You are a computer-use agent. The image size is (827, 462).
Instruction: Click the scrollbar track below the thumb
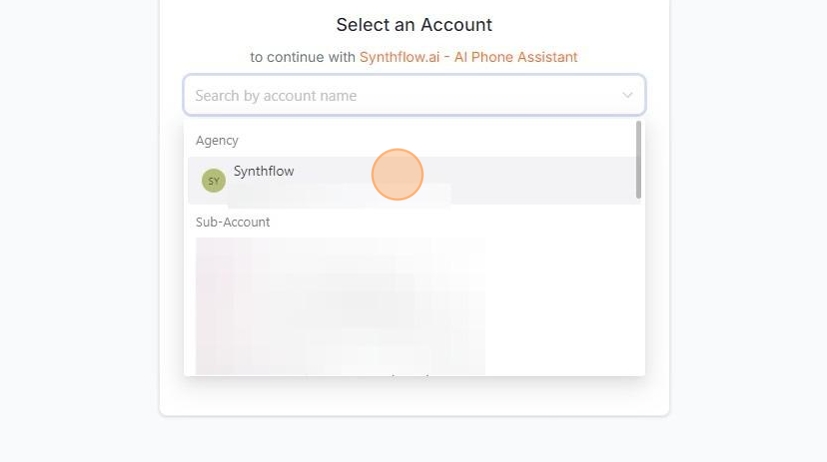tap(638, 290)
